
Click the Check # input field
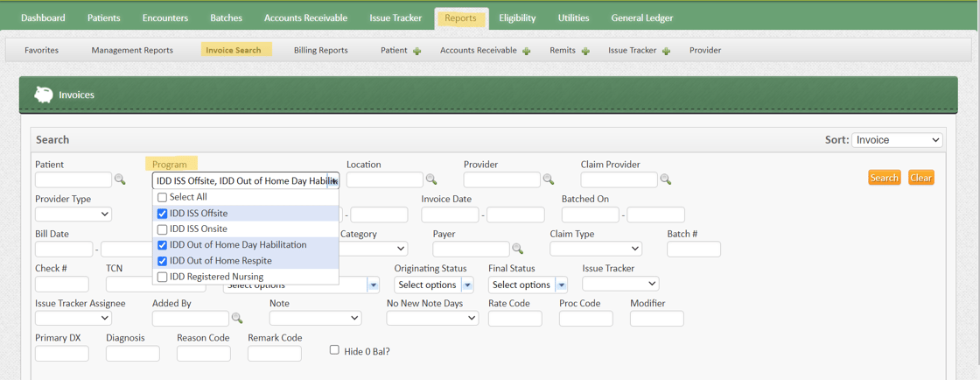point(62,284)
